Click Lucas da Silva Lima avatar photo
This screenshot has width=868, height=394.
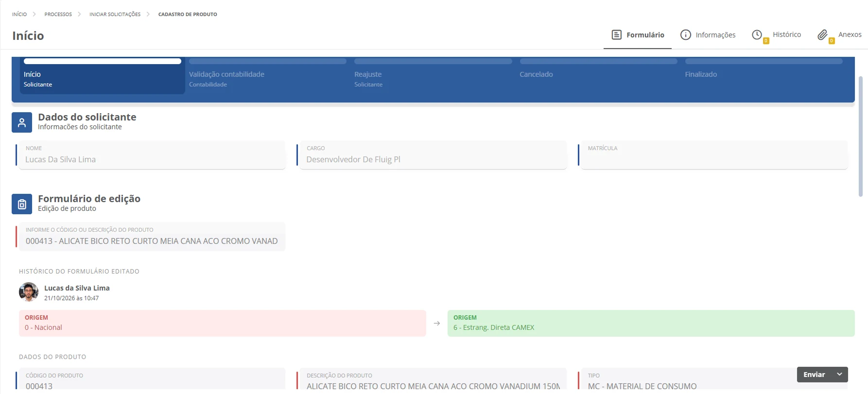point(29,292)
